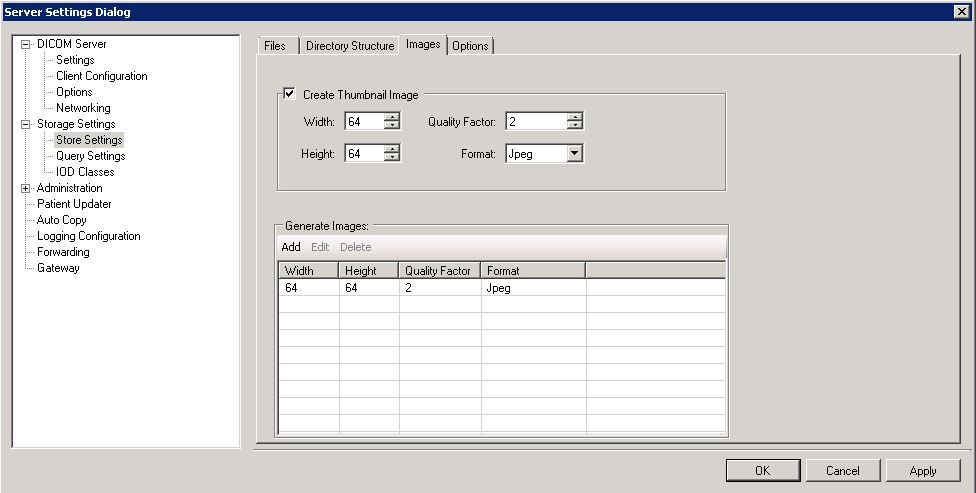The width and height of the screenshot is (976, 493).
Task: Select Query Settings in the tree
Action: pyautogui.click(x=90, y=156)
